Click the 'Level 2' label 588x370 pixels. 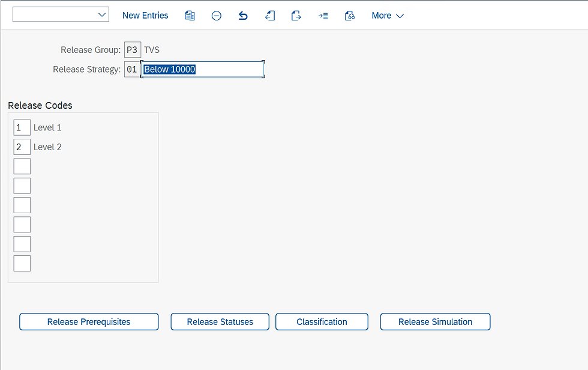[47, 147]
